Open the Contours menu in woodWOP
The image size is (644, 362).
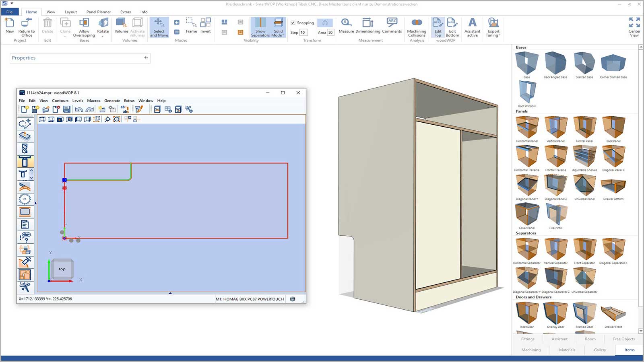pos(60,101)
